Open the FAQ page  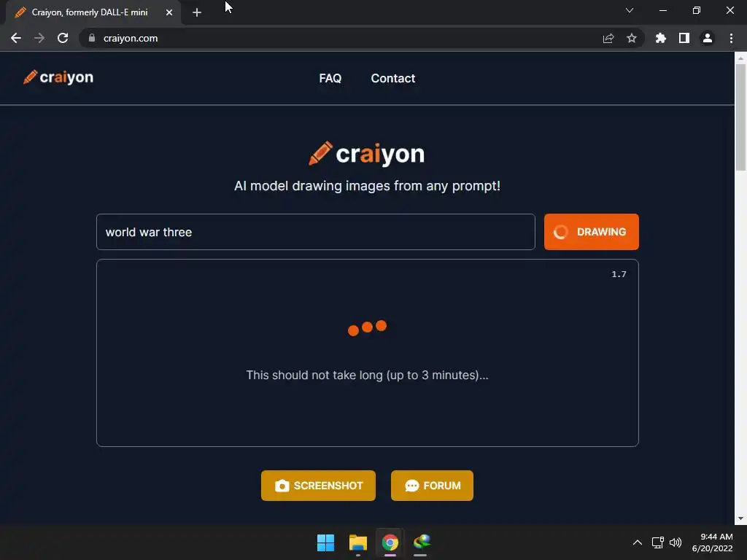pyautogui.click(x=330, y=79)
